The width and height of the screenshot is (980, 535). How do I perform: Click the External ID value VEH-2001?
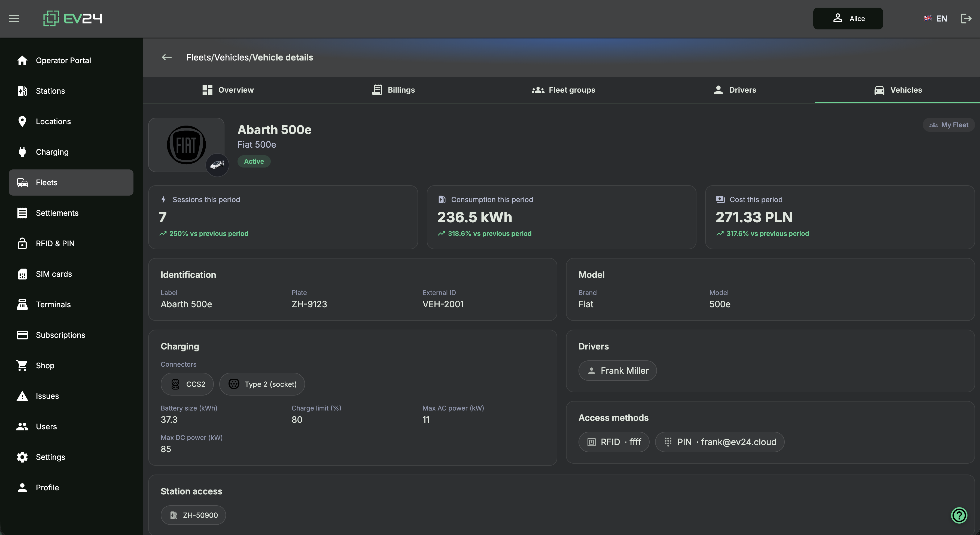(443, 304)
